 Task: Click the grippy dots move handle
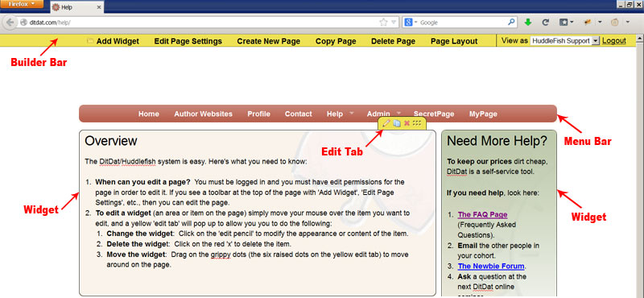417,123
